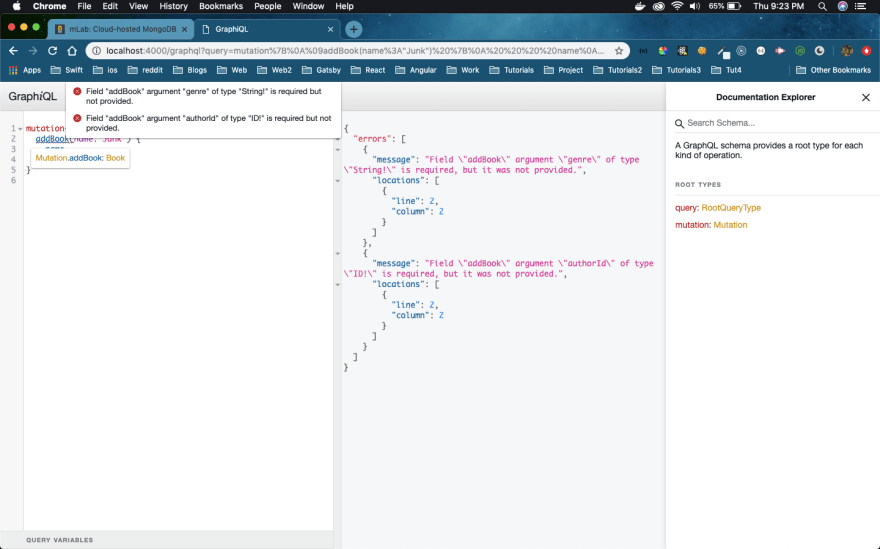Open macOS Spotlight search
This screenshot has width=880, height=549.
point(822,6)
